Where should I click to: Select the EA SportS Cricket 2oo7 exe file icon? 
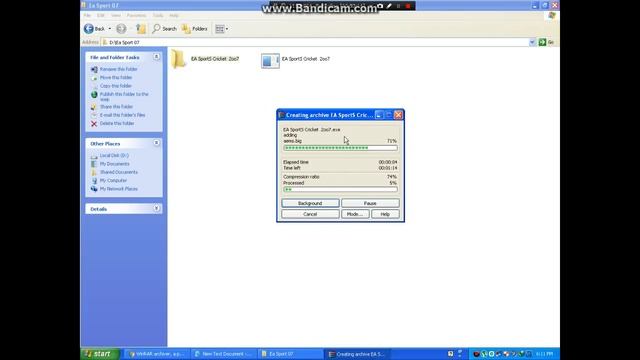(270, 61)
